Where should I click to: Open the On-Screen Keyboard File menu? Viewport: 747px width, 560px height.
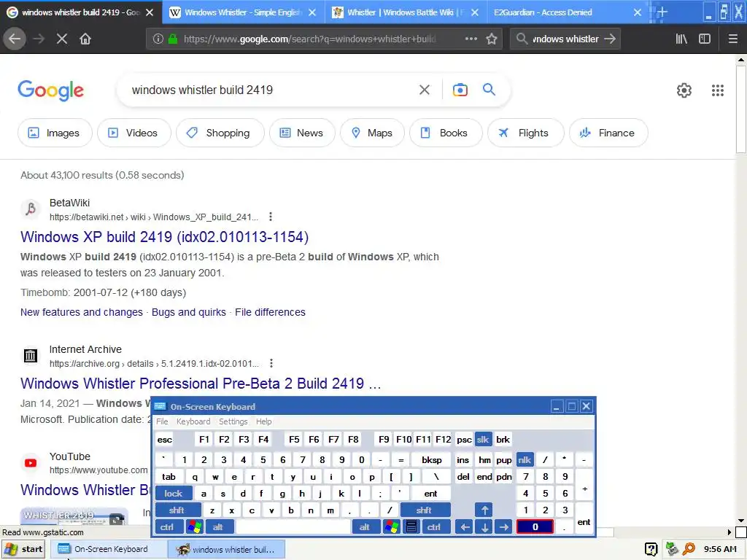pyautogui.click(x=162, y=421)
